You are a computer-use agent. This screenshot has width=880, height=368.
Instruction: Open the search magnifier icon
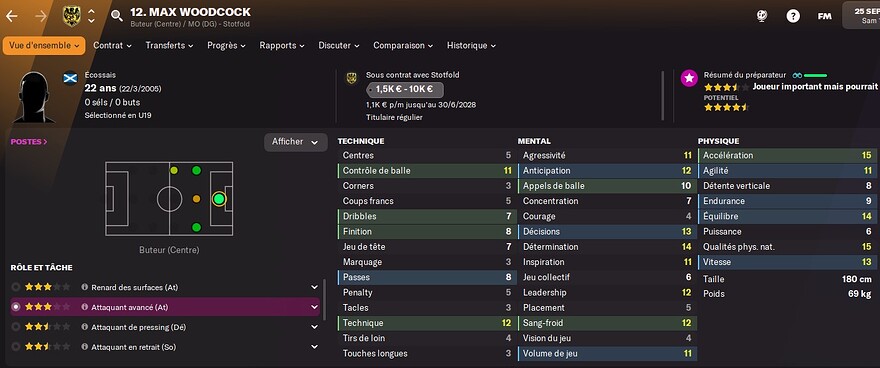[117, 16]
